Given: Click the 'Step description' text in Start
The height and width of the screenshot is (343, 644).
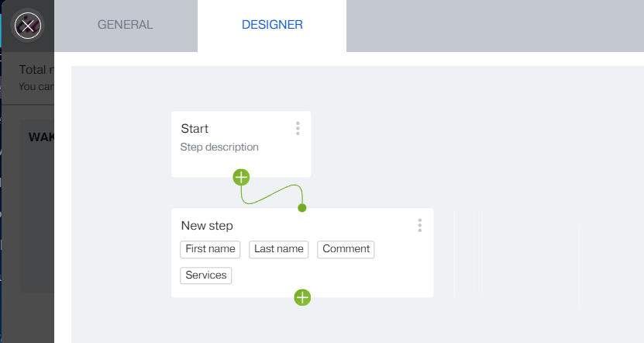Looking at the screenshot, I should click(219, 147).
